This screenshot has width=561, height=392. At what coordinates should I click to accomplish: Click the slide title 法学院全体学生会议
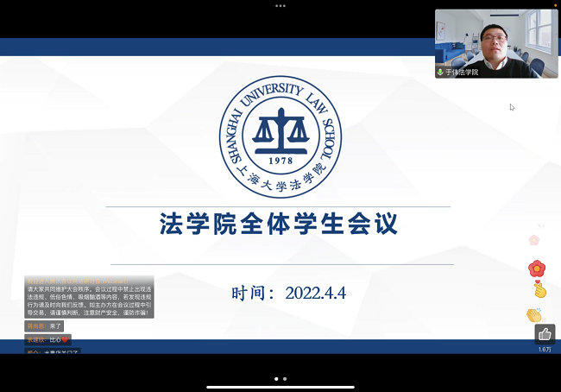tap(279, 224)
